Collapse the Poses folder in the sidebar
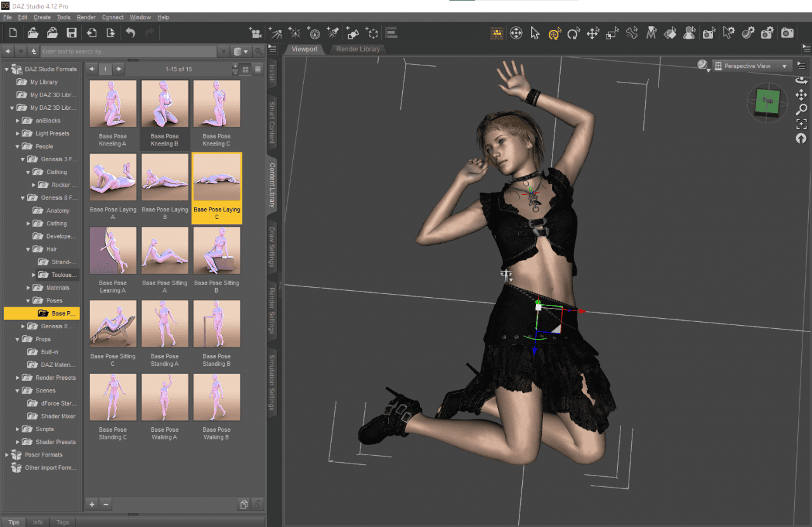This screenshot has height=527, width=812. click(28, 300)
